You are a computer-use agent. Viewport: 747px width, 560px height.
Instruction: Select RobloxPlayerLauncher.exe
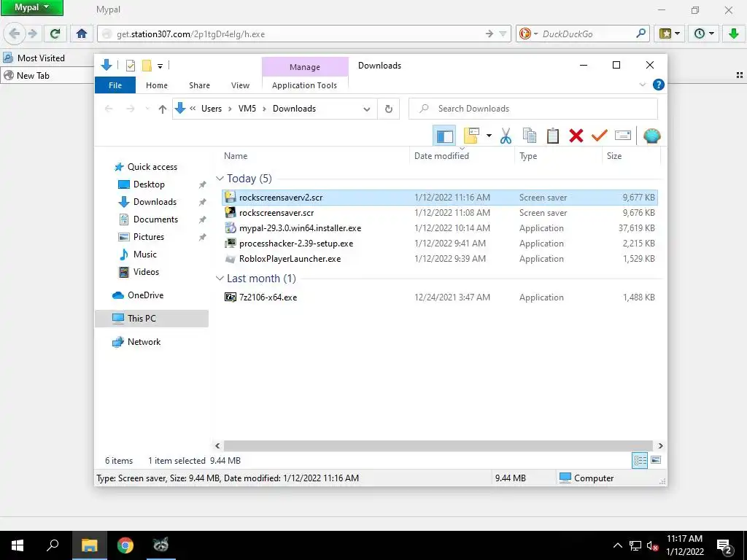point(440,259)
